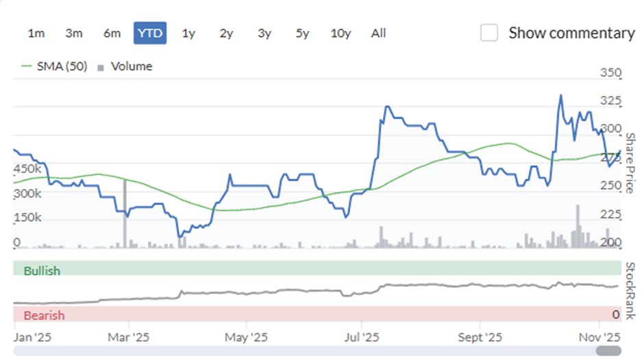The width and height of the screenshot is (644, 360).
Task: Click the Volume legend label
Action: pyautogui.click(x=132, y=66)
